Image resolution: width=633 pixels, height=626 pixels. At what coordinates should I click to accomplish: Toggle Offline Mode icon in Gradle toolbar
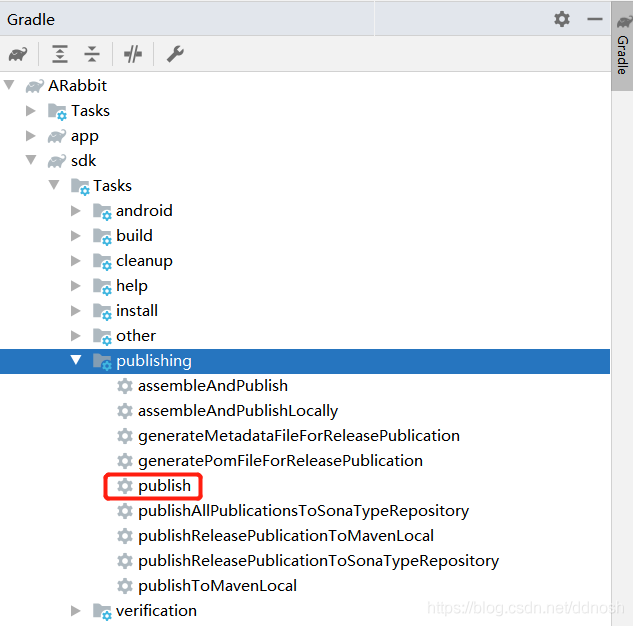click(x=133, y=54)
